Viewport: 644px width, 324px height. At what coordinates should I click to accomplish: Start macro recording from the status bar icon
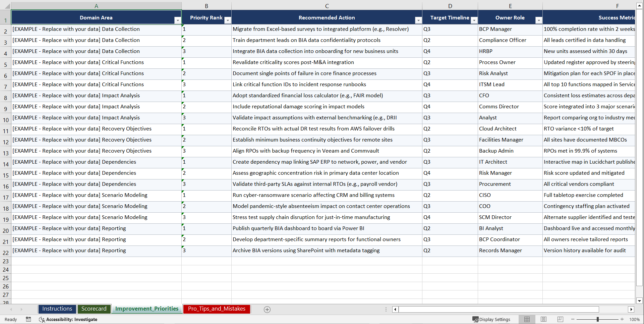point(28,319)
